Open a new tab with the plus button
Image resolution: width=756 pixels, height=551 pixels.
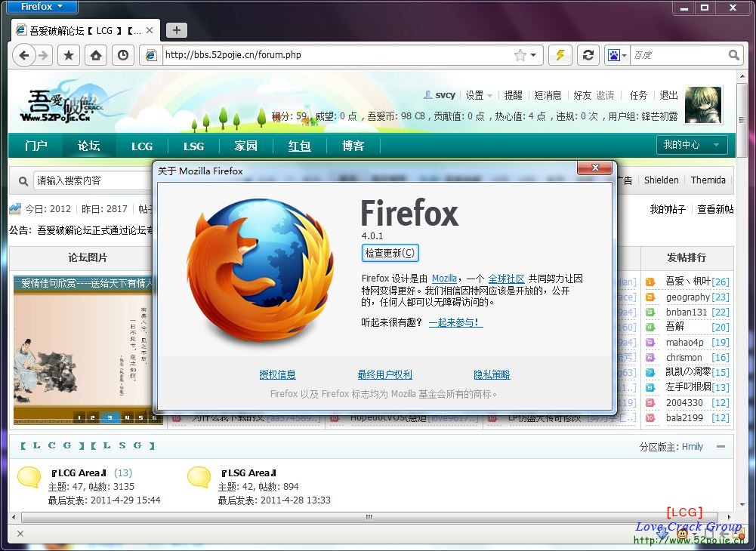(x=177, y=30)
